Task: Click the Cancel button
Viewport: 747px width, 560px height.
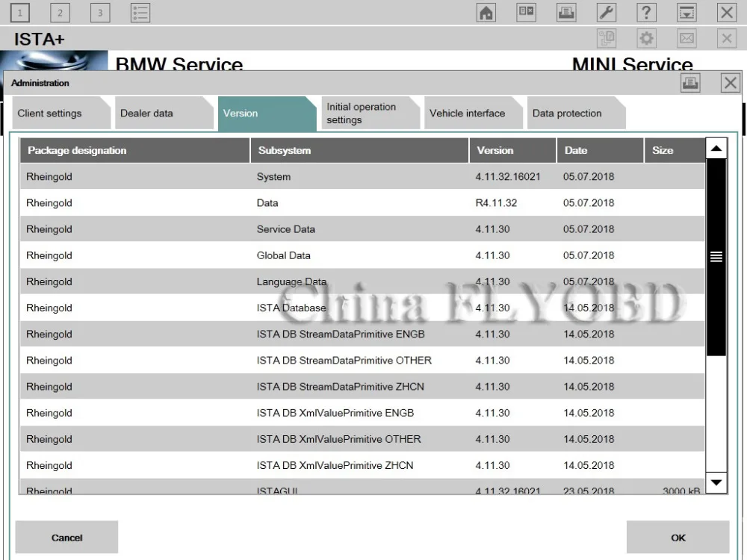Action: [x=66, y=538]
